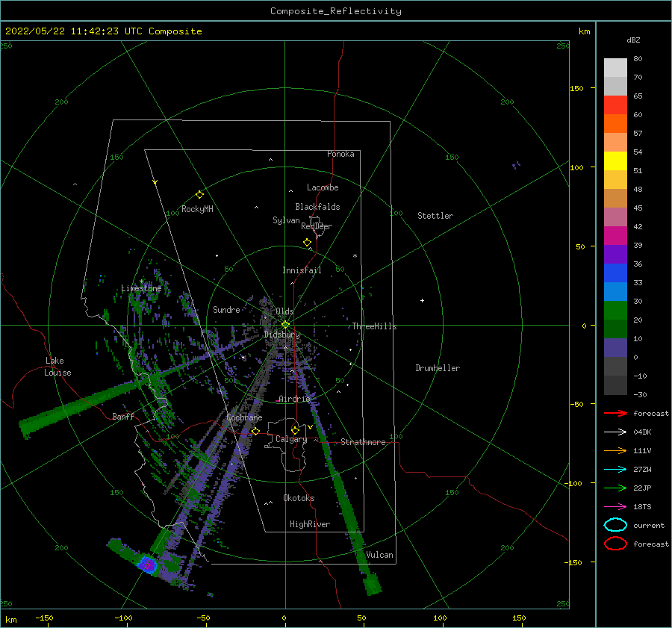The image size is (672, 628).
Task: Select the purple 39 dBZ color swatch
Action: coord(615,254)
